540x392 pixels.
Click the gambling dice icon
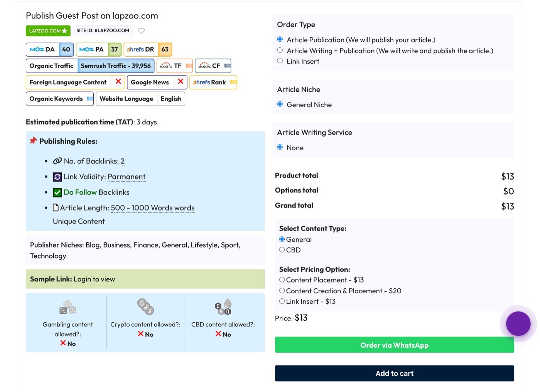tap(68, 307)
